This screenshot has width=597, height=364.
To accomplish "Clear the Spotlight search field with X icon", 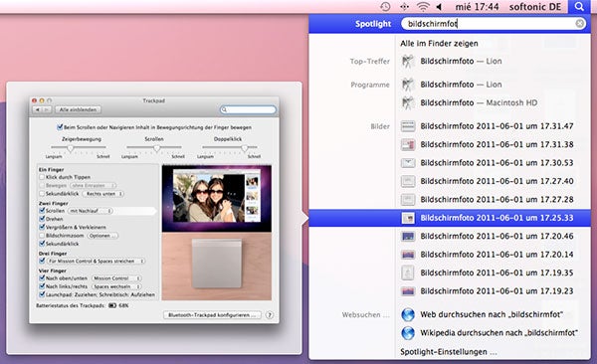I will [x=579, y=24].
